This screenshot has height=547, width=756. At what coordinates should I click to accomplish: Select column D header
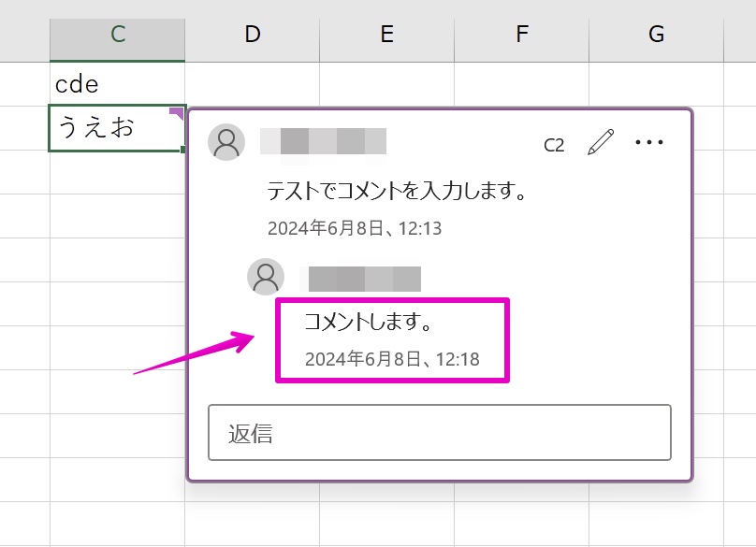(253, 40)
